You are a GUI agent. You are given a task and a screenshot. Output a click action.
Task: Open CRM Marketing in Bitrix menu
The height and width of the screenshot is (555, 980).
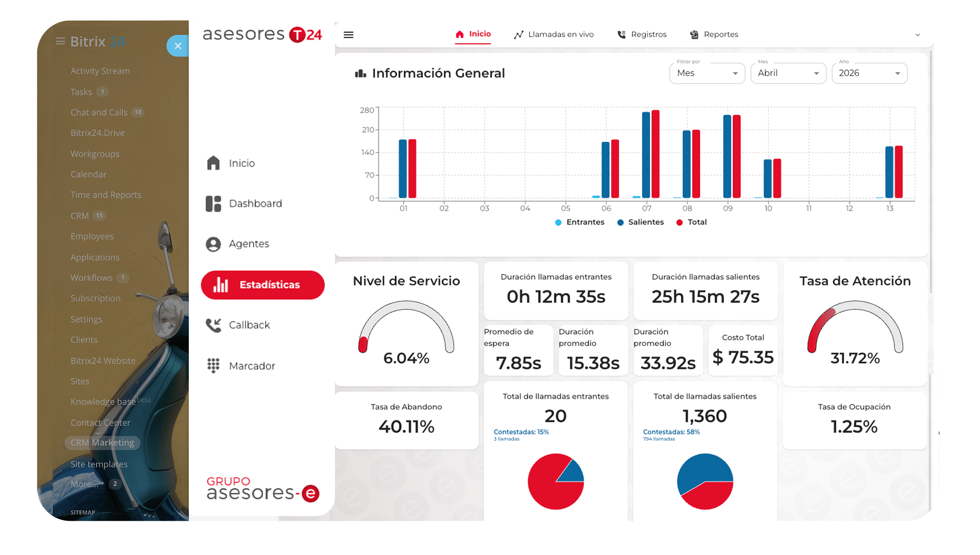[x=102, y=443]
